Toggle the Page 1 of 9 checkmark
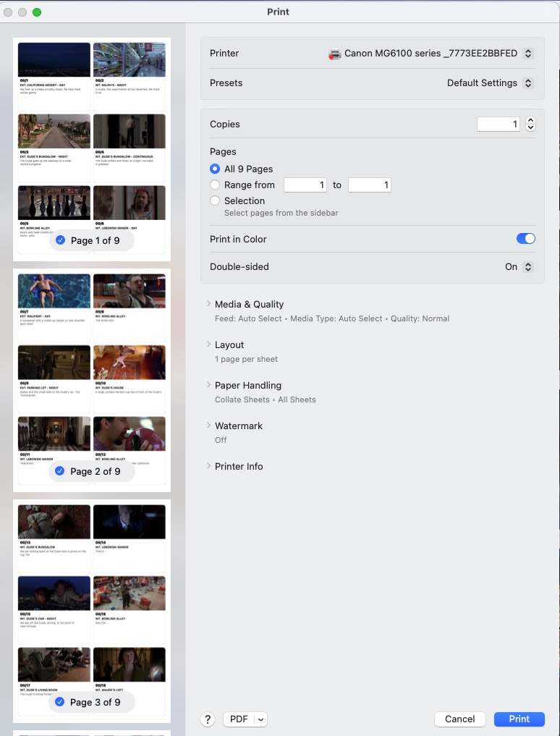The height and width of the screenshot is (736, 560). 61,240
